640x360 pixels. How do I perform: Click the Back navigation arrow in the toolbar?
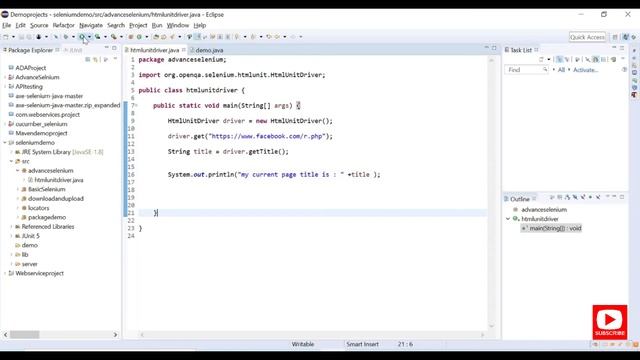277,37
